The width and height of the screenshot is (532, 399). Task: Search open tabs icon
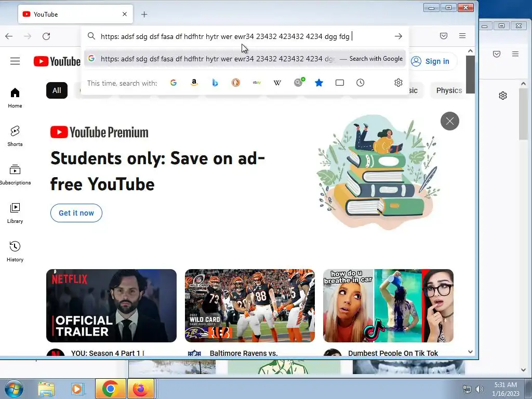tap(340, 83)
